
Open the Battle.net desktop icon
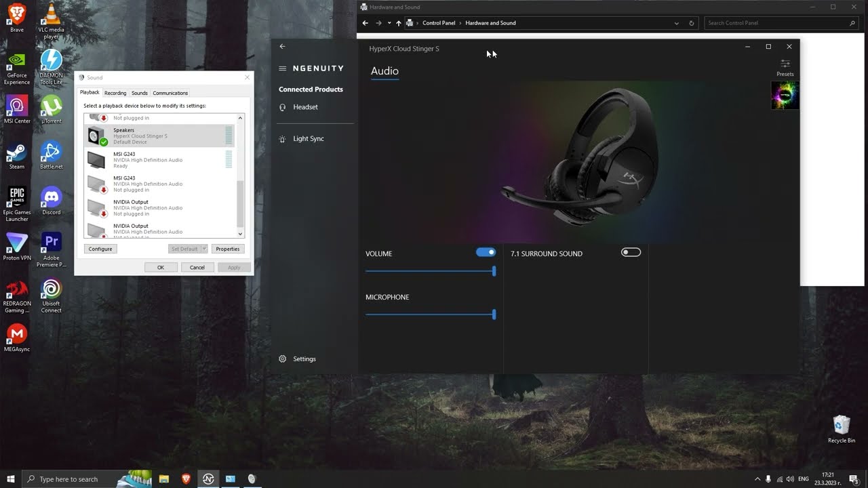[x=52, y=156]
